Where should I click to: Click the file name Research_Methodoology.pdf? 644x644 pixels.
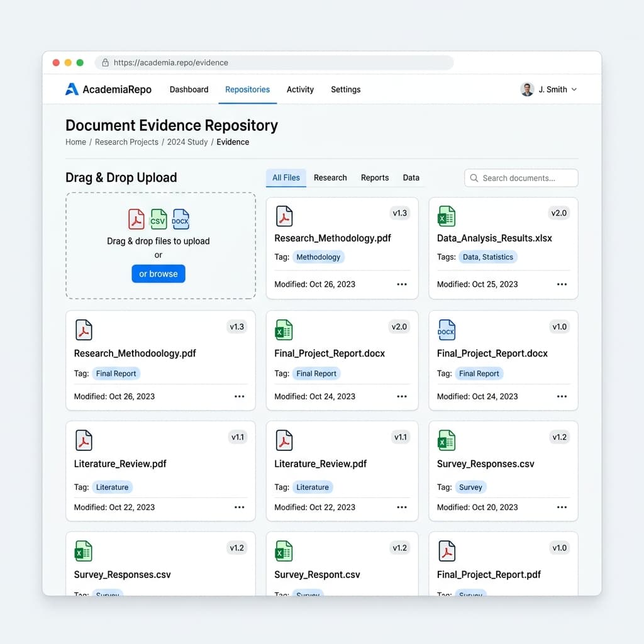135,353
